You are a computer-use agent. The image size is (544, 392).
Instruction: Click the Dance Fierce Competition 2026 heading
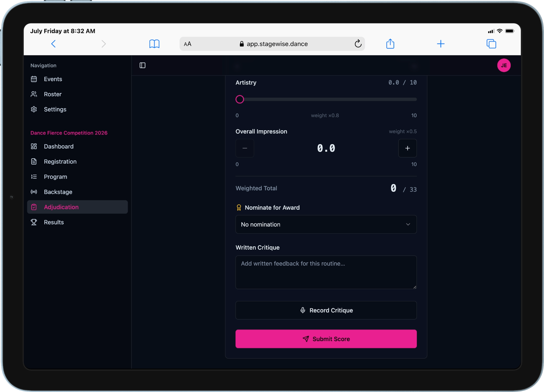(x=69, y=133)
